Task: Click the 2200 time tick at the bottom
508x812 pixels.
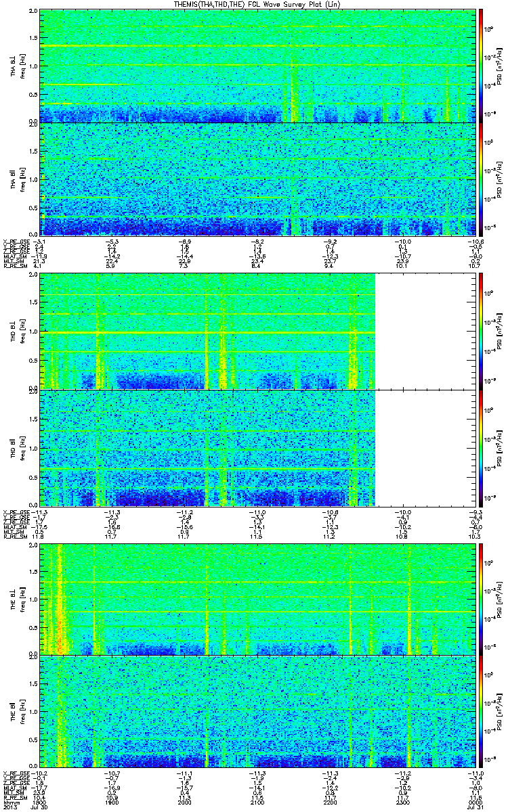Action: pyautogui.click(x=329, y=803)
